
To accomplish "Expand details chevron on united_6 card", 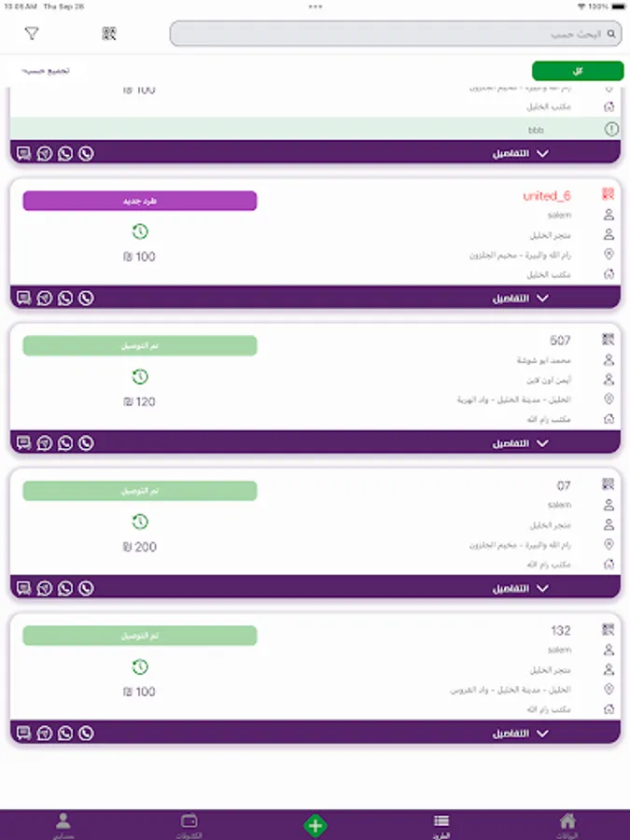I will [542, 298].
